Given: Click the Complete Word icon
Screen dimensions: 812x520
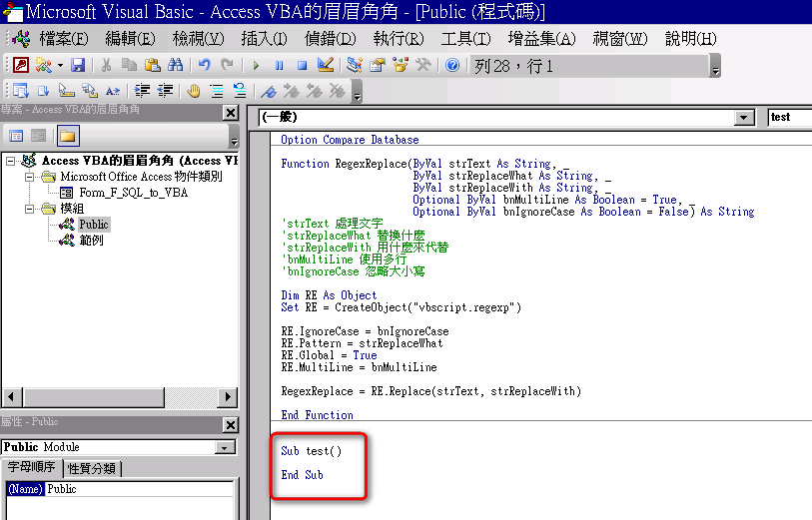Looking at the screenshot, I should 113,91.
